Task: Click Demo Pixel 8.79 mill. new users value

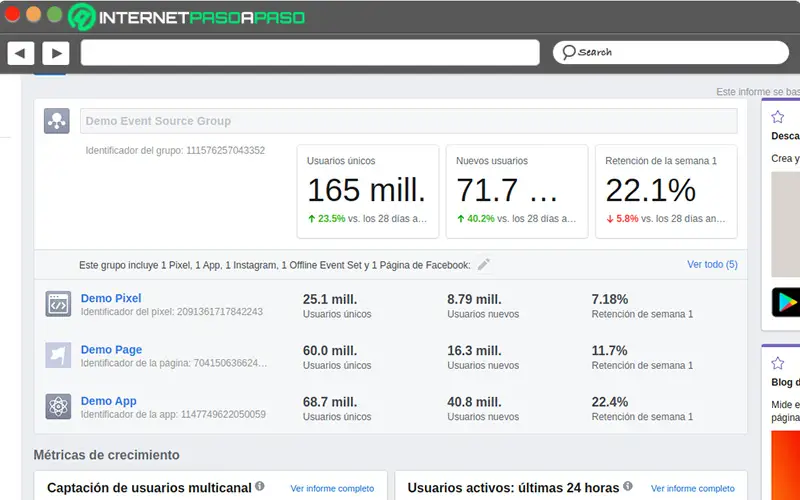Action: 474,299
